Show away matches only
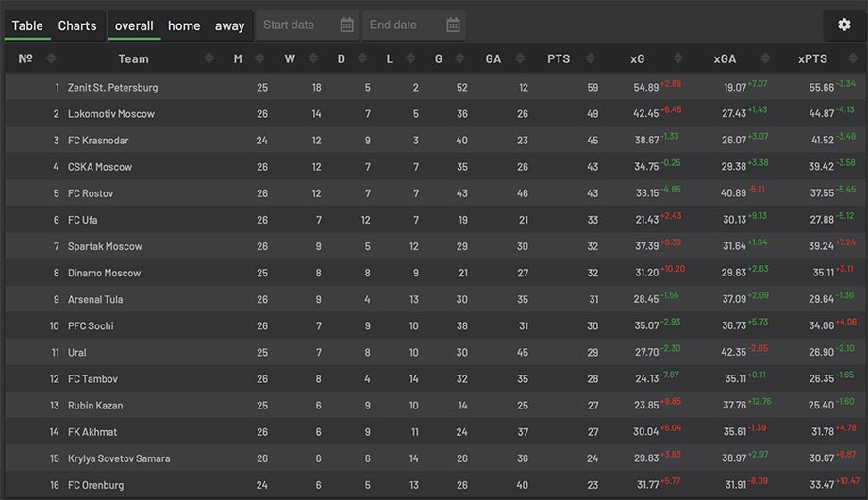868x500 pixels. (229, 26)
